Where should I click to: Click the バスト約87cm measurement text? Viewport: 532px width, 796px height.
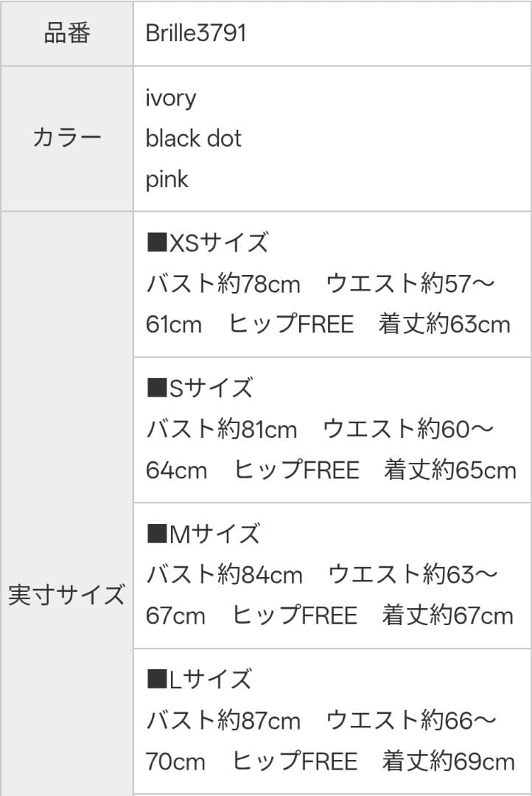point(223,720)
